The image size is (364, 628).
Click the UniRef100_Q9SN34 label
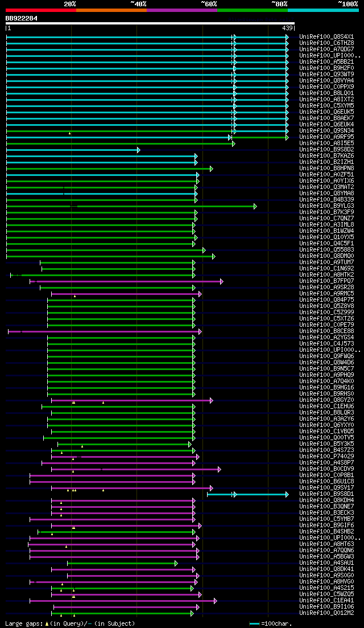tap(326, 130)
